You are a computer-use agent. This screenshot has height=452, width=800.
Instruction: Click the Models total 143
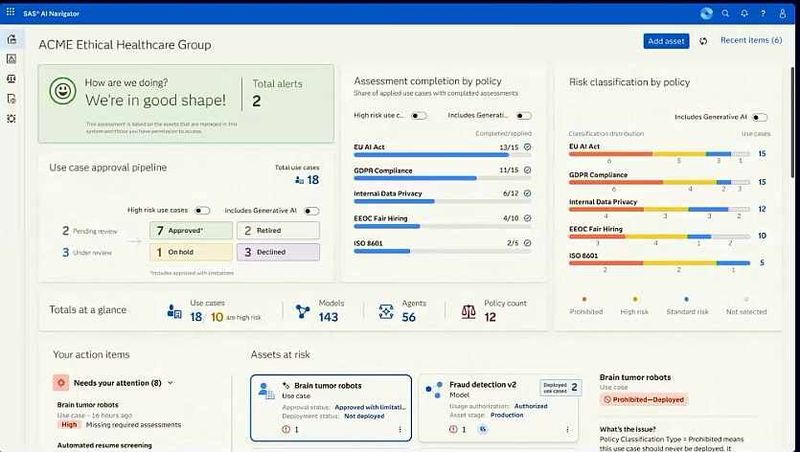click(329, 317)
